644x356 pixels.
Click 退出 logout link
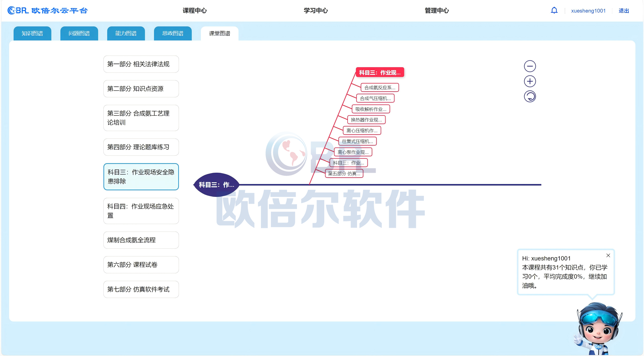click(x=624, y=11)
